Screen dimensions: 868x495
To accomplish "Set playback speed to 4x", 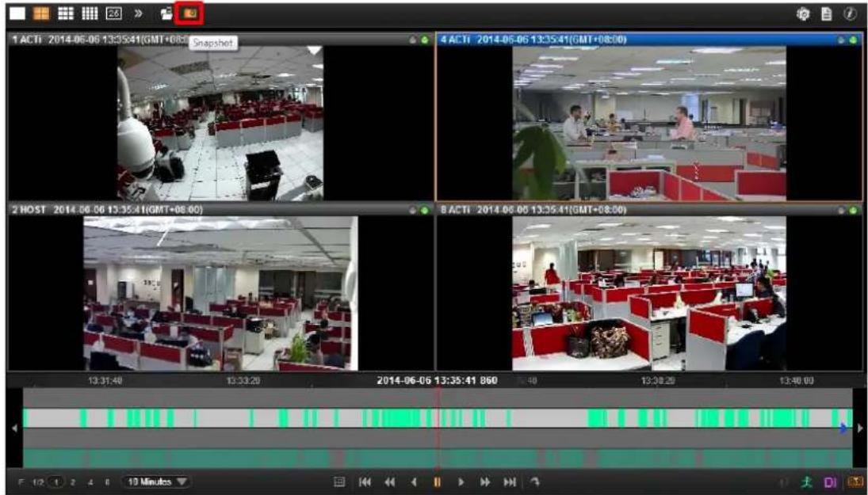I will click(x=90, y=482).
